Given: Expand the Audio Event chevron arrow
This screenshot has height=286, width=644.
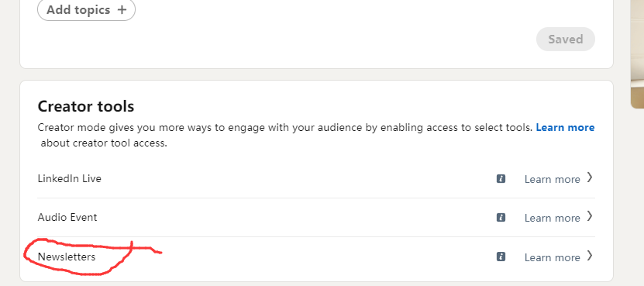Looking at the screenshot, I should tap(590, 215).
